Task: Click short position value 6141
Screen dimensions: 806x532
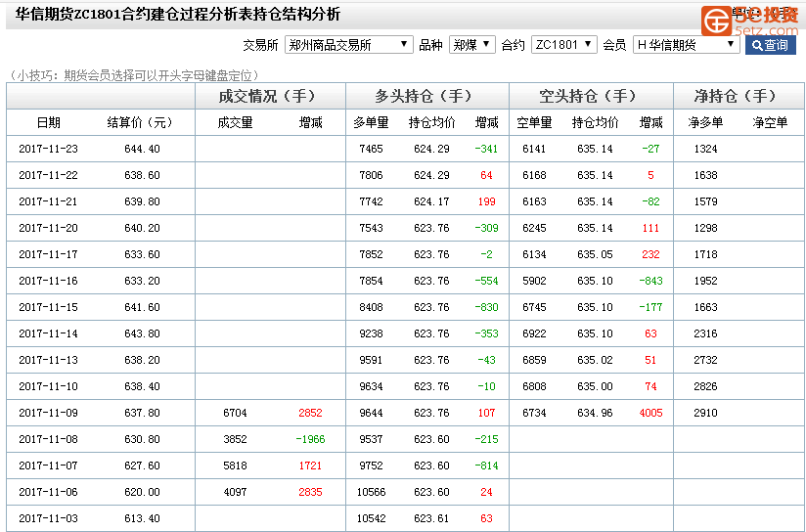Action: point(534,149)
